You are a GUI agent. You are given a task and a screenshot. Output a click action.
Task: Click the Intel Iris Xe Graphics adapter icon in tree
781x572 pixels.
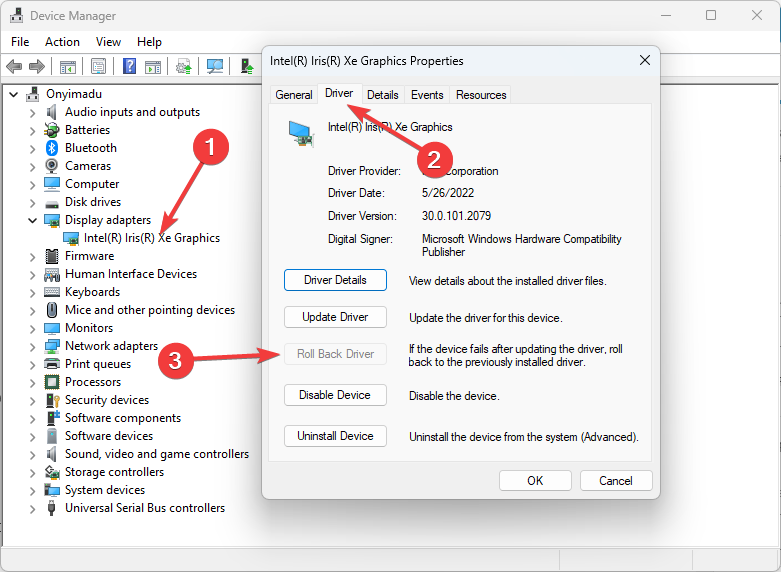(x=71, y=239)
